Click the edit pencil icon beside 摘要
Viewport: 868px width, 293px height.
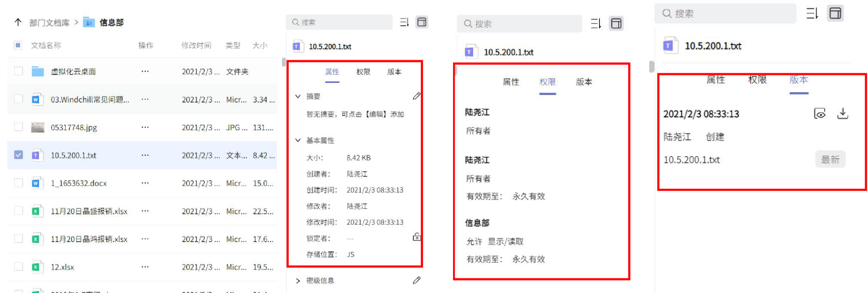[x=417, y=96]
